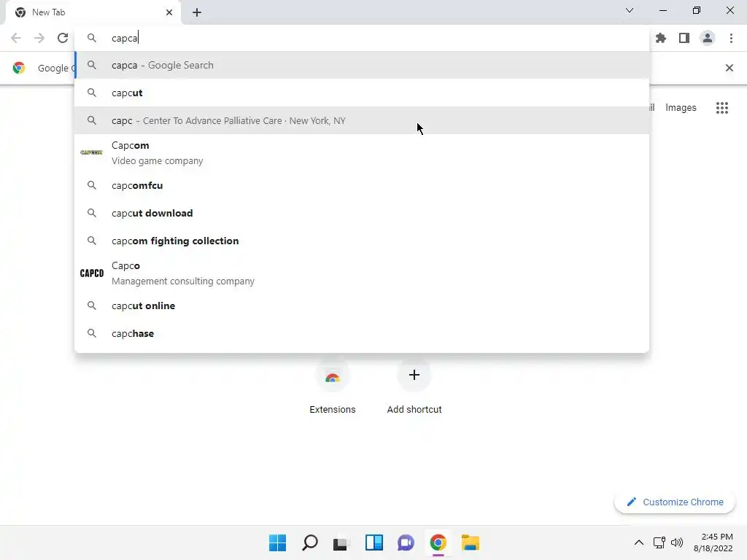Open the Google apps grid
Screen dimensions: 747x560
[x=722, y=108]
